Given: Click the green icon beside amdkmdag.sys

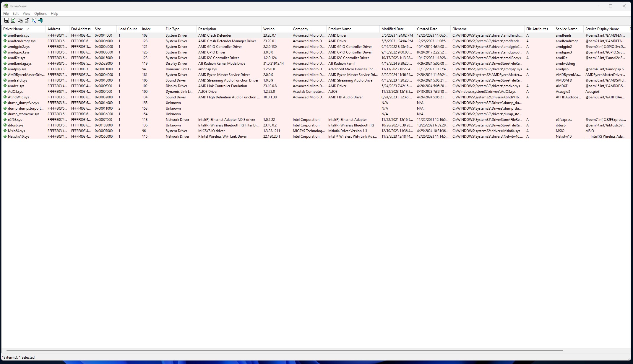Looking at the screenshot, I should point(5,63).
